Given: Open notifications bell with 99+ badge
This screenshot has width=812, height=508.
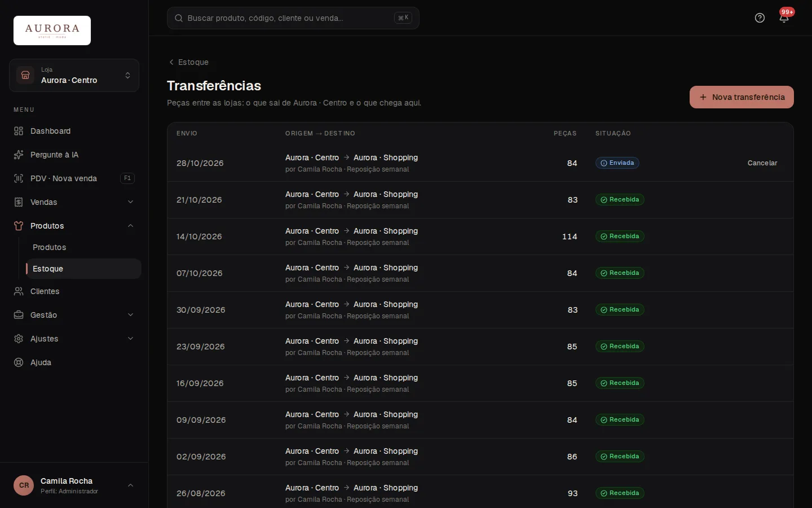Looking at the screenshot, I should pos(784,17).
